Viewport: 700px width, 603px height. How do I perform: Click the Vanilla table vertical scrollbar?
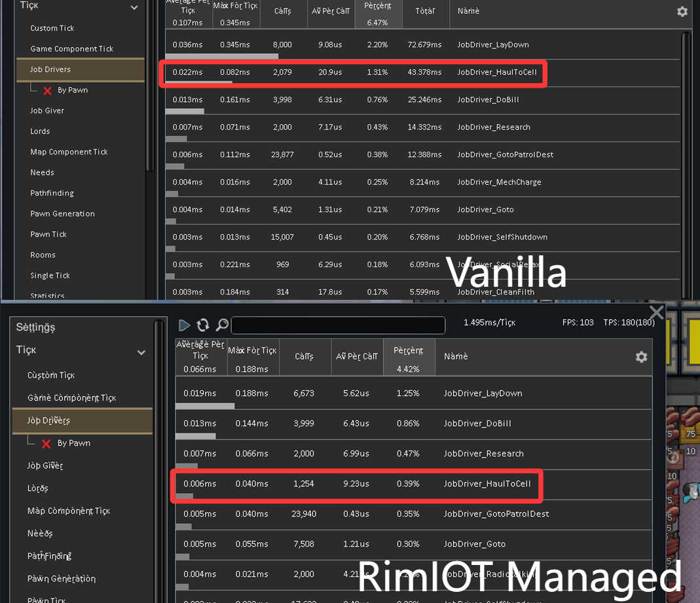point(686,165)
